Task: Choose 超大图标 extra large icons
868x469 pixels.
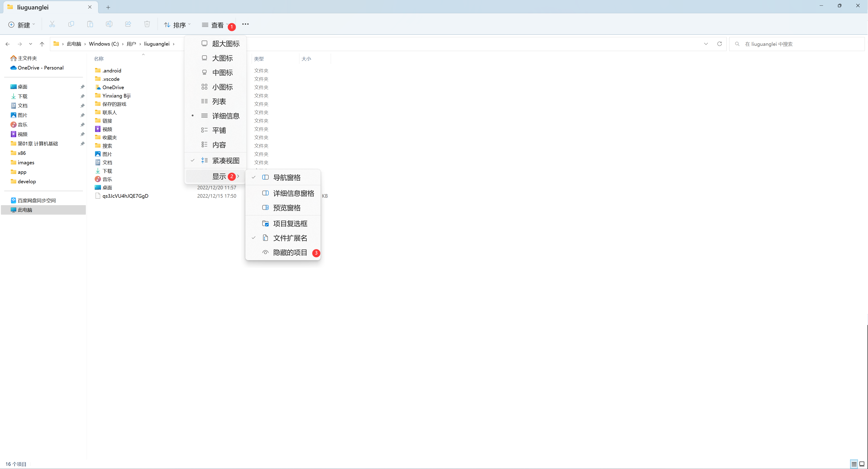Action: coord(215,43)
